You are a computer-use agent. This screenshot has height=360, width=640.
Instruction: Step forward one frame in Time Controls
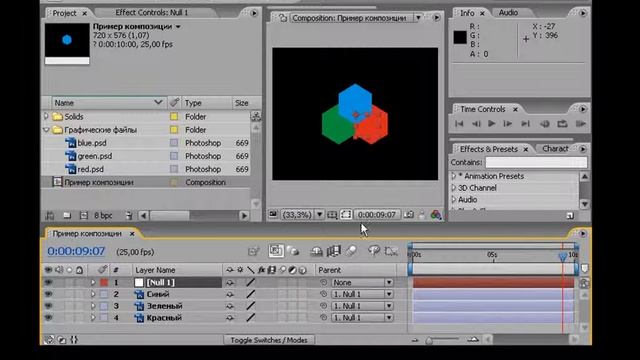[507, 124]
